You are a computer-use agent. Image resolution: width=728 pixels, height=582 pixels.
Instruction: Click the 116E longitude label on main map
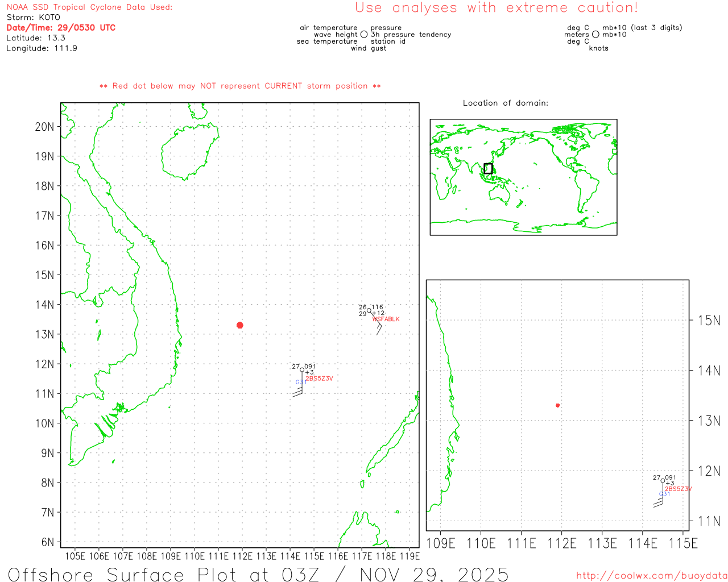click(x=338, y=556)
